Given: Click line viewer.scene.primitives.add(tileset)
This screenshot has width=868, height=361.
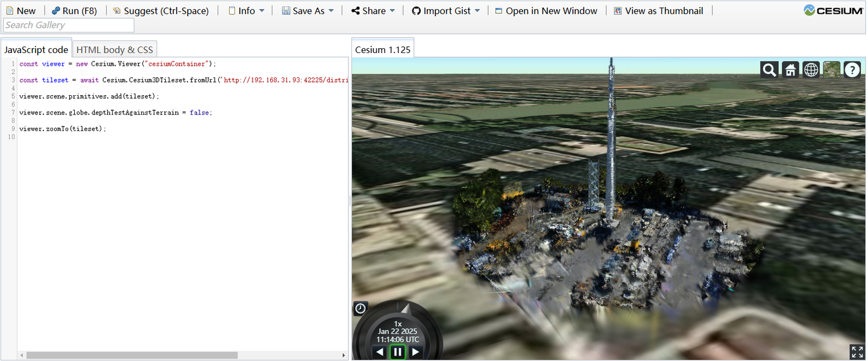Looking at the screenshot, I should point(89,96).
